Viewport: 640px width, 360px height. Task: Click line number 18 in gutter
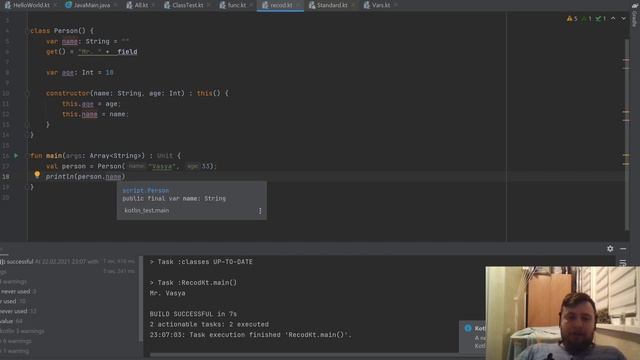(6, 176)
